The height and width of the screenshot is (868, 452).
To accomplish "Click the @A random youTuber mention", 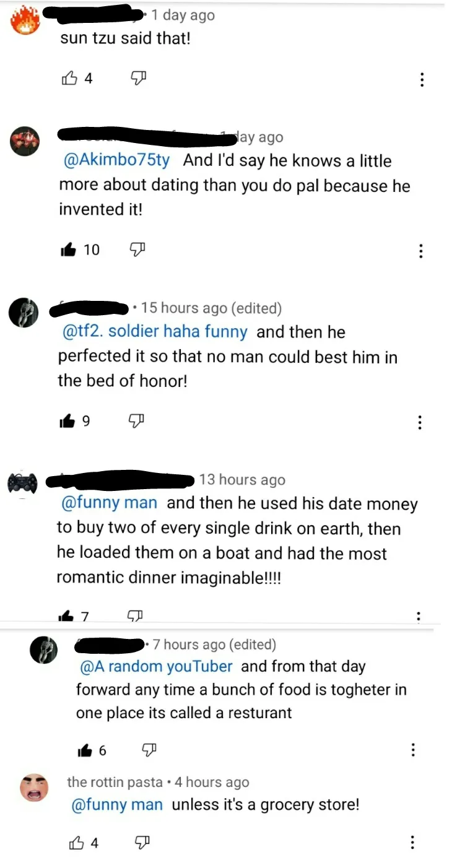I will point(157,667).
